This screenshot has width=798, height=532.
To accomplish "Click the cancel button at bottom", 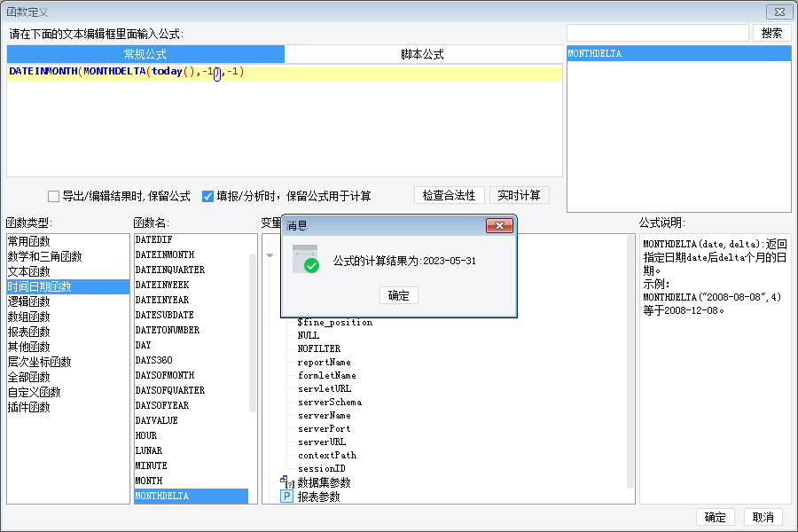I will click(763, 517).
